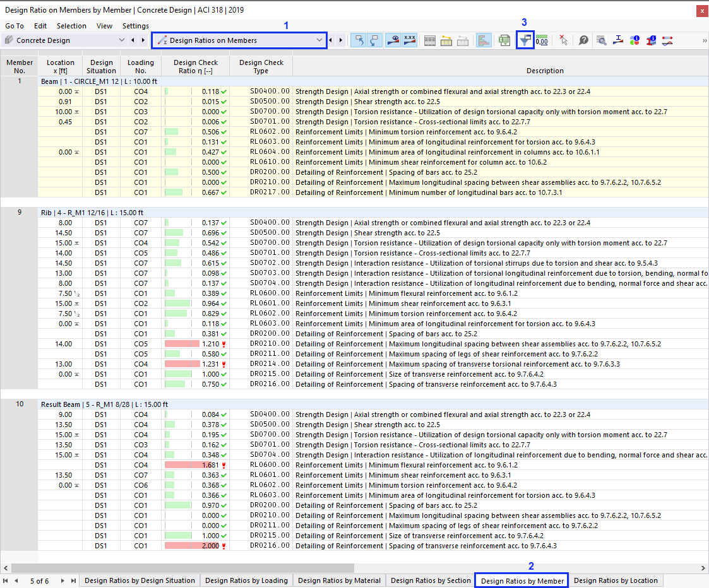Click the red ratio bar for 1.231
709x588 pixels.
182,364
